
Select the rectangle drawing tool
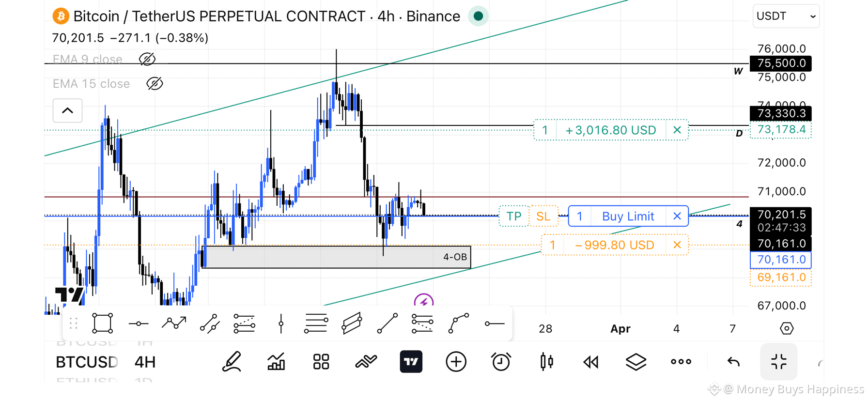coord(103,324)
